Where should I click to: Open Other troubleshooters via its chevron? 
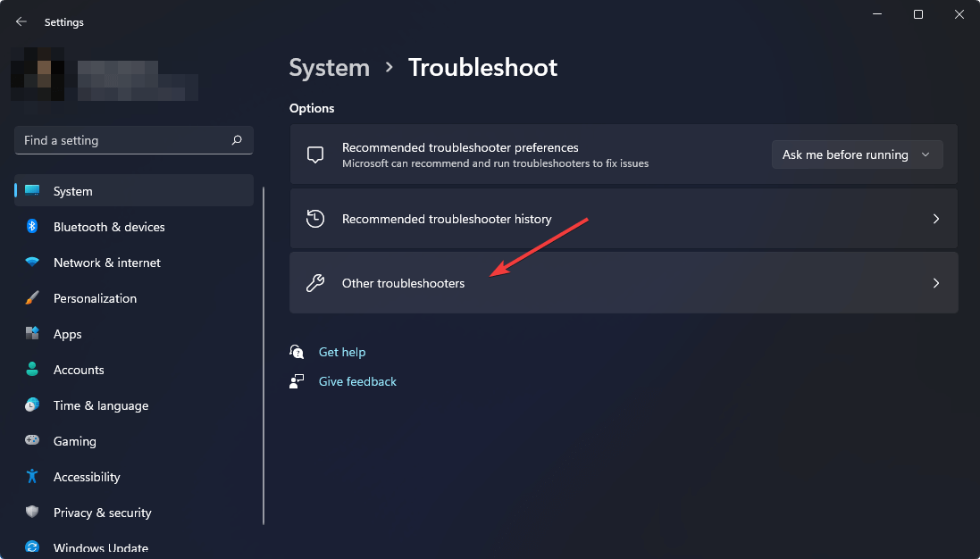935,283
